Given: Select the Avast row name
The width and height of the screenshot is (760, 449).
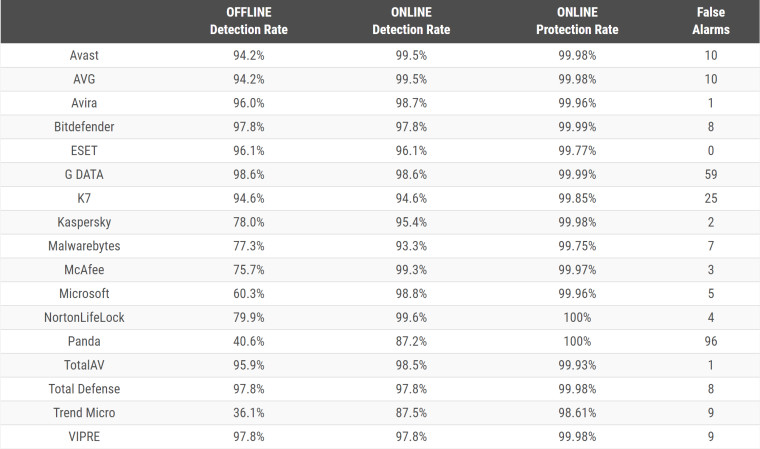Looking at the screenshot, I should (84, 55).
